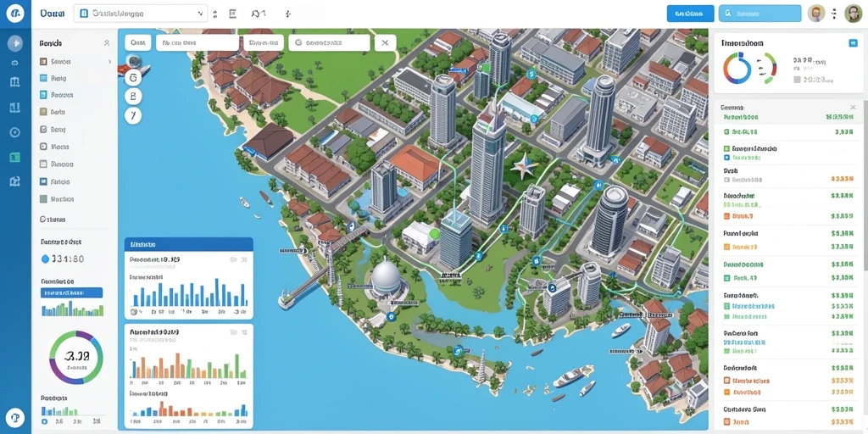
Task: Click the star-shaped compass marker on the map
Action: (x=522, y=167)
